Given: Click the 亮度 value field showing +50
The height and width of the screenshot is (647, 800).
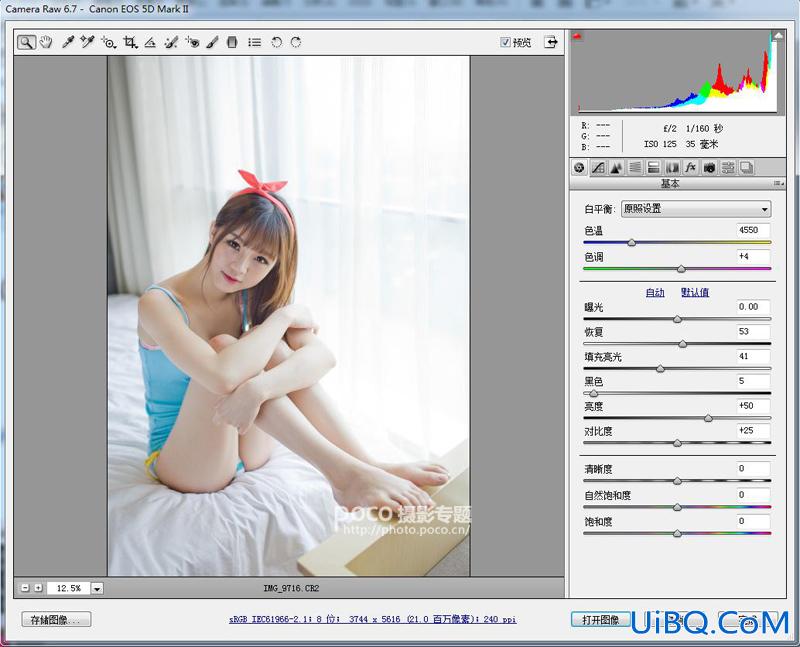Looking at the screenshot, I should click(753, 406).
